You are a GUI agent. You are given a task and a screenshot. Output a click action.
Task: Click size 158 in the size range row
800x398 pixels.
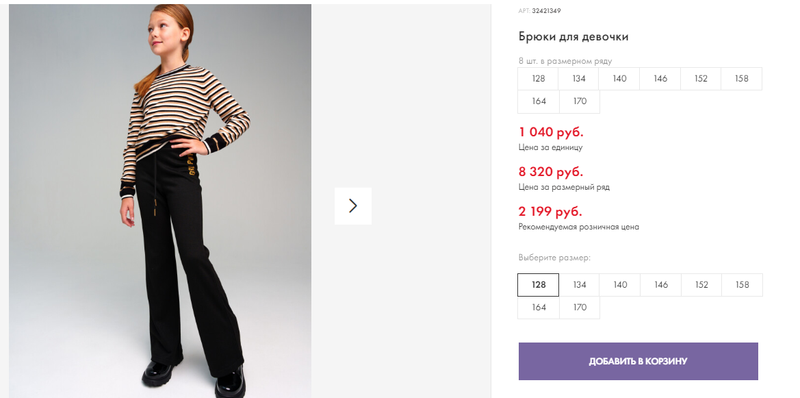(x=742, y=79)
